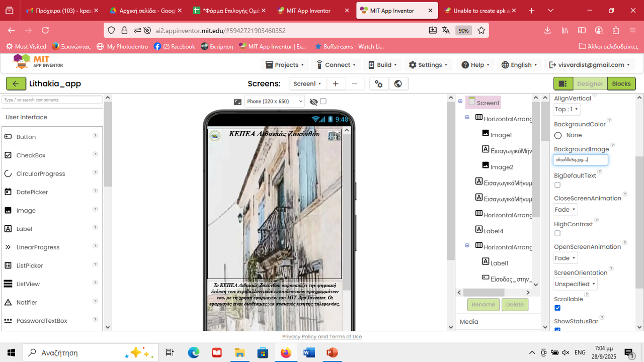Open the Build menu
Screen dimensions: 644x362
pos(384,65)
